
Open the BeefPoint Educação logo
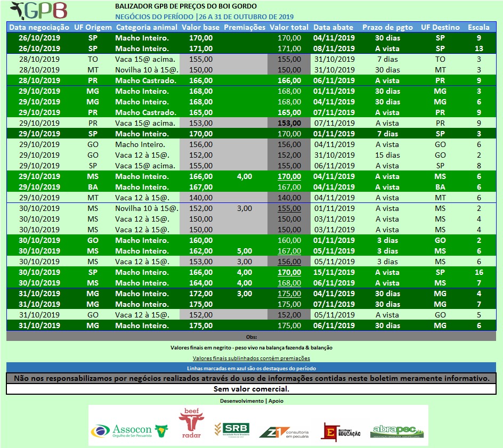click(x=341, y=431)
